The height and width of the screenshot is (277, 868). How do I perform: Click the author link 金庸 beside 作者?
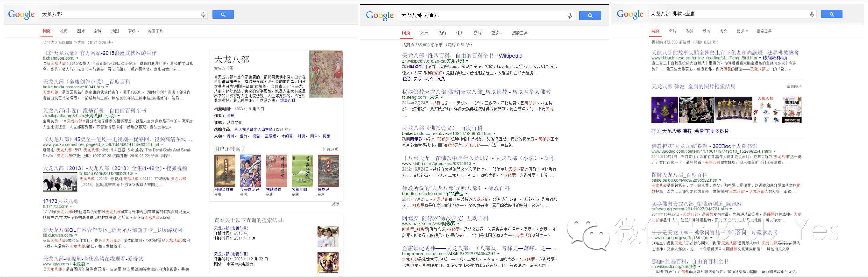[x=230, y=116]
